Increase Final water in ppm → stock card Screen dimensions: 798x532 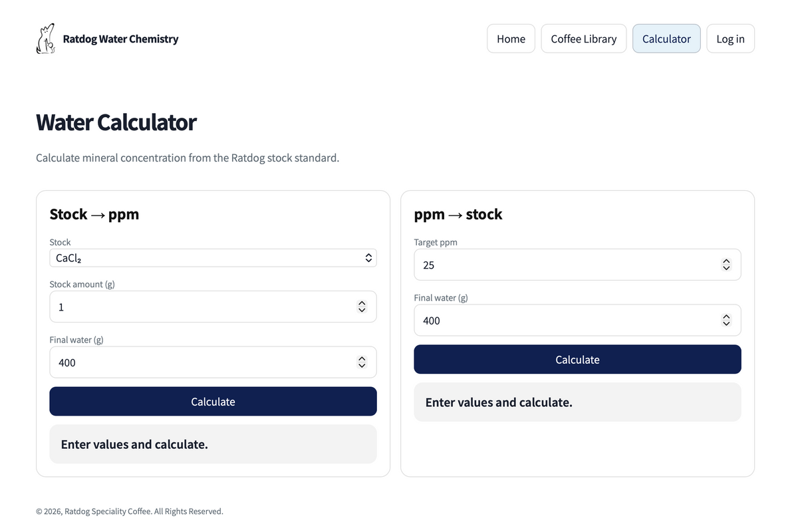coord(726,317)
